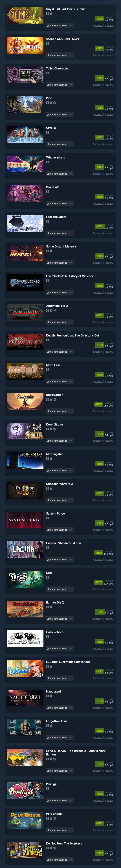Expand the account dropdown for Lacuna Standard Edition
Screen dimensions: 121x868
60,559
